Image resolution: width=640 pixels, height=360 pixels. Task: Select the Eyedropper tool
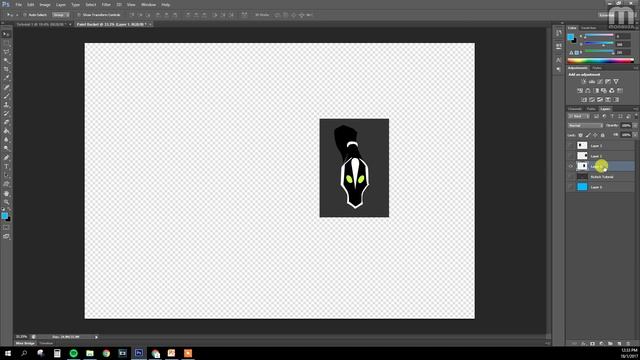pos(6,78)
